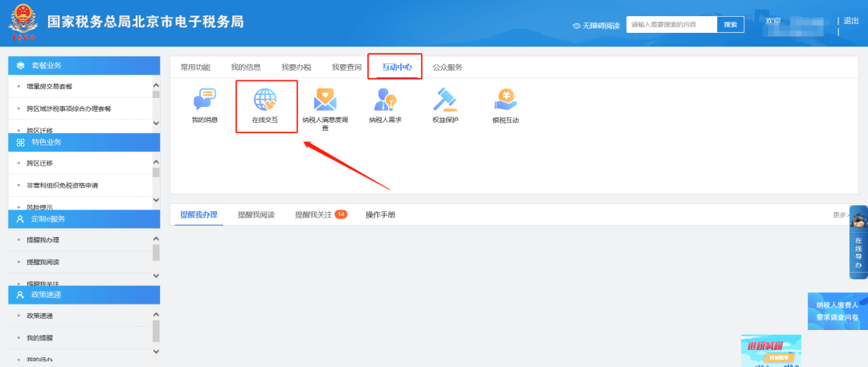
Task: Click into the search content input field
Action: coord(671,24)
